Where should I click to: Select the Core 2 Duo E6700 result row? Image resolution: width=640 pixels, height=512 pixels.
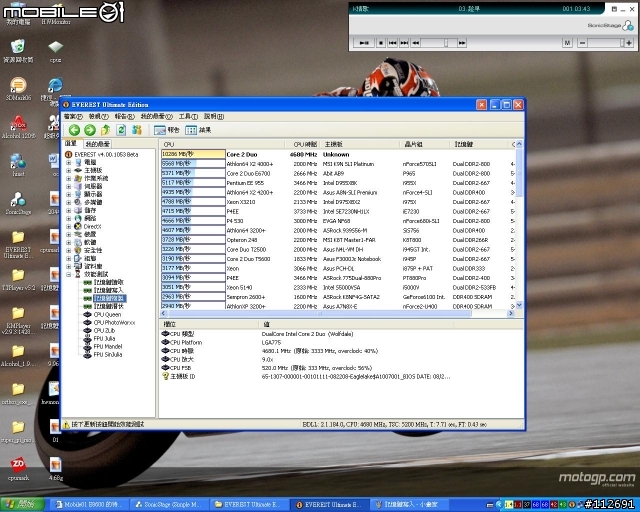pos(338,174)
